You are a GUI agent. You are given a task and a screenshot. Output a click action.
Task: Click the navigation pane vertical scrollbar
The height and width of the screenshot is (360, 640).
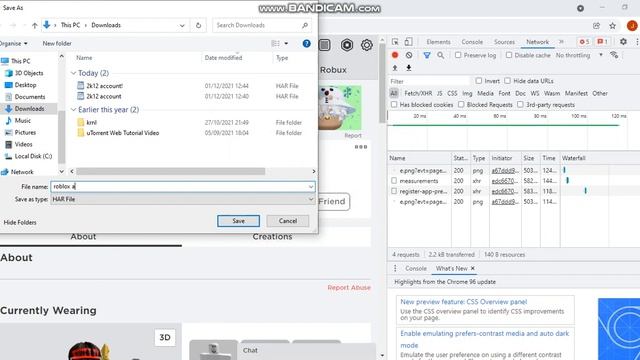pyautogui.click(x=62, y=137)
